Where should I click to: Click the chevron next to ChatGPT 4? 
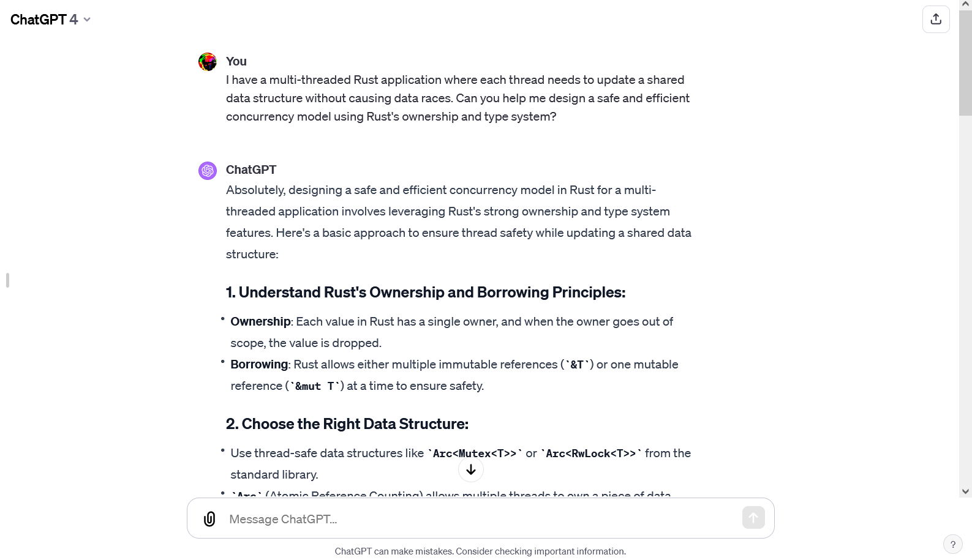(x=87, y=20)
